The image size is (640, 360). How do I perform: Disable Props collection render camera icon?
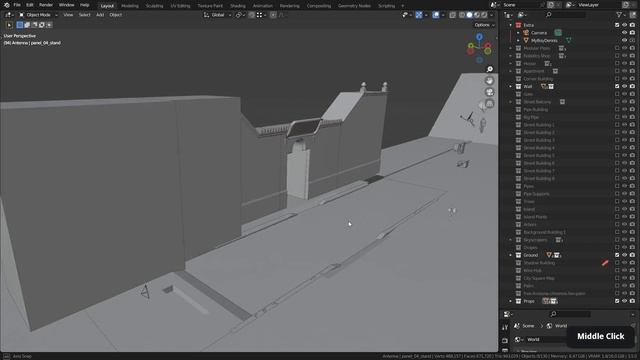(632, 302)
